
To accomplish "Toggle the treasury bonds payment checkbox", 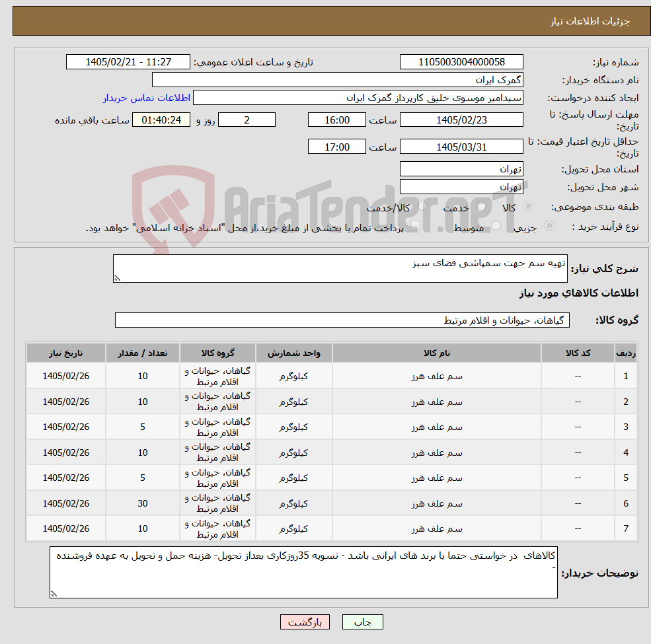I will (415, 226).
